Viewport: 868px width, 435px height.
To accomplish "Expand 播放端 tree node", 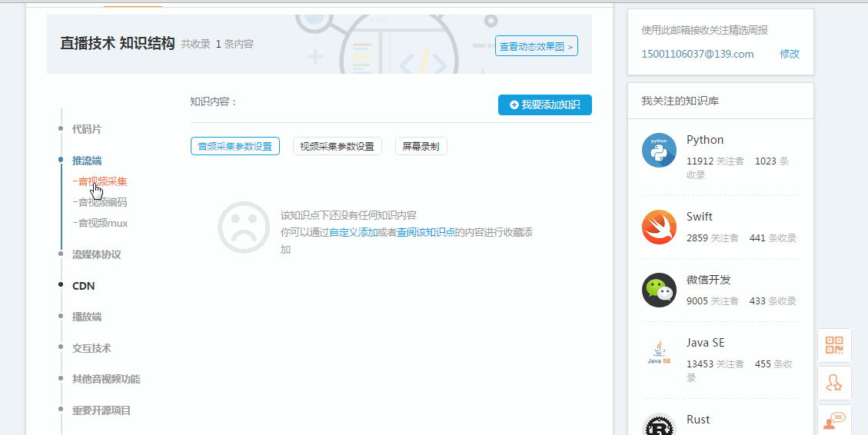I will coord(87,317).
